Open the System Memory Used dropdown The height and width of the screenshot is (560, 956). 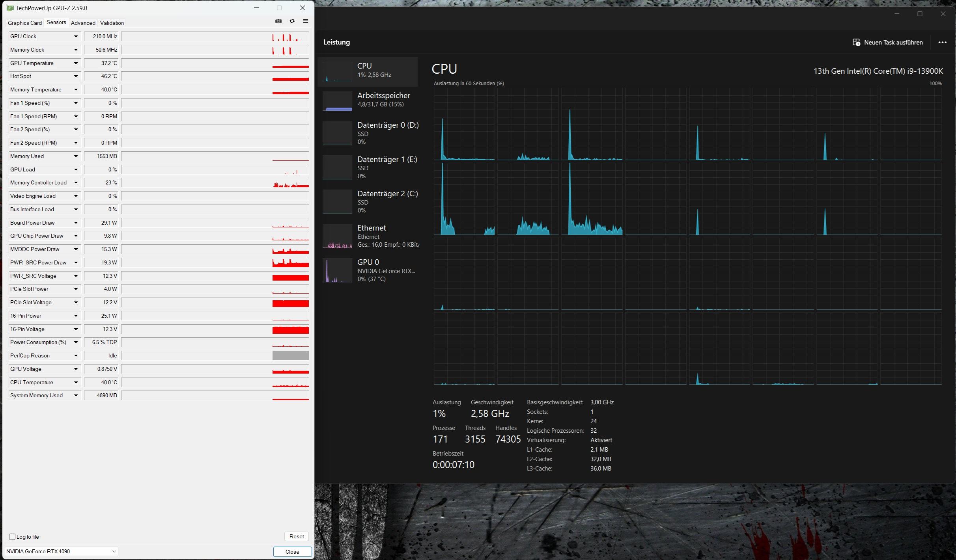pyautogui.click(x=76, y=396)
